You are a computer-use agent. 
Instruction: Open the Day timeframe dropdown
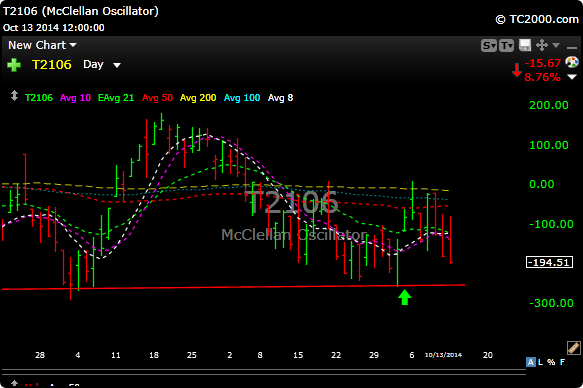click(x=102, y=65)
